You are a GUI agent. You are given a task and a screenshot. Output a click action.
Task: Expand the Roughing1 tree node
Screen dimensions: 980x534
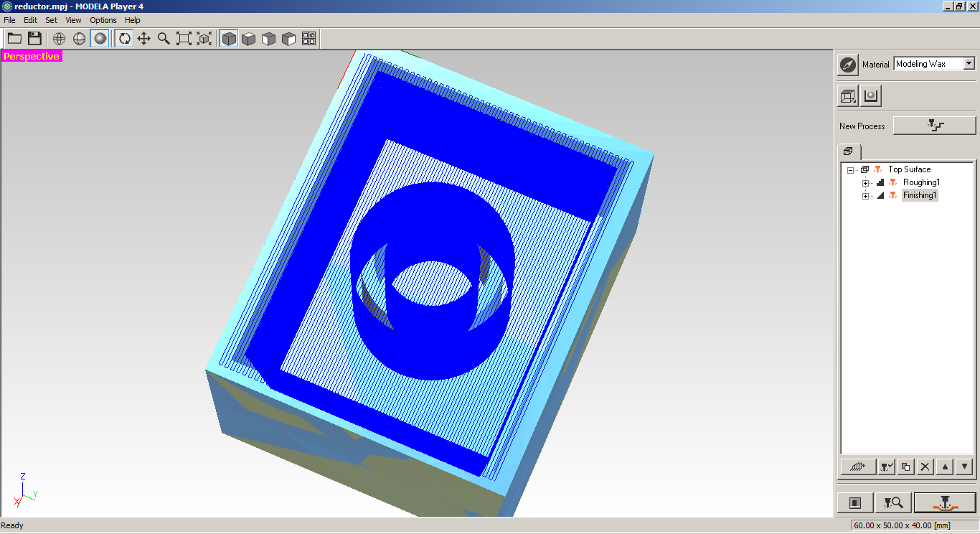865,183
